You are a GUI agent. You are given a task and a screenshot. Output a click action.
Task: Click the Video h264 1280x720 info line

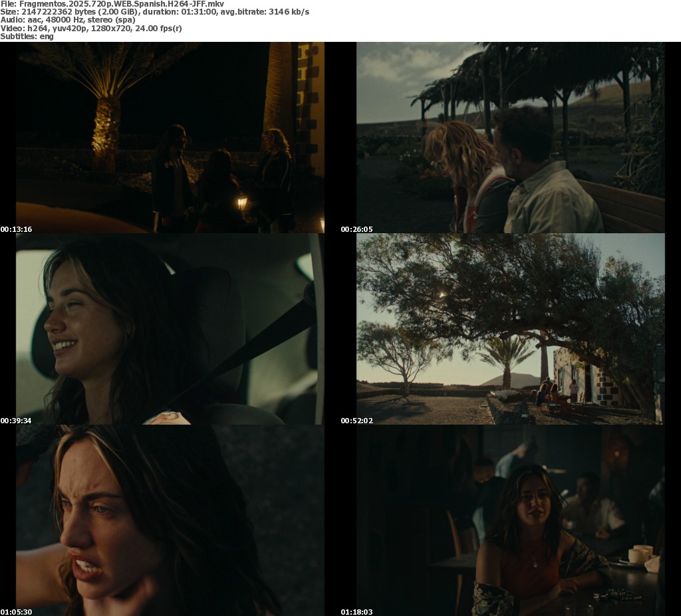[90, 28]
